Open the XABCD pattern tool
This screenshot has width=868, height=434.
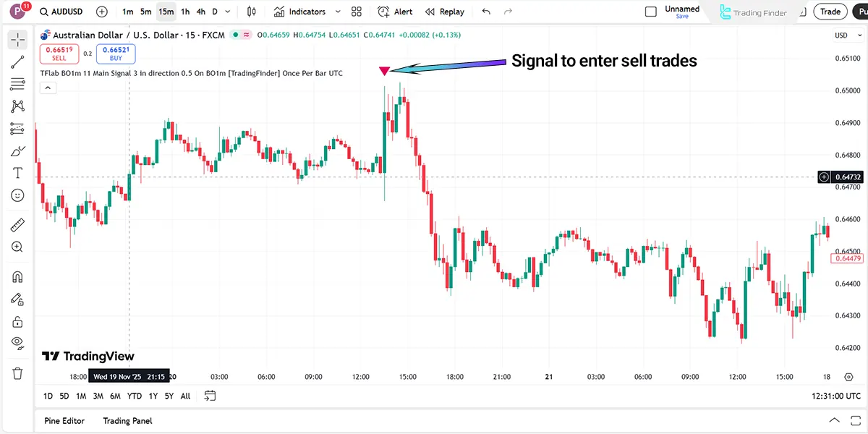pos(17,106)
